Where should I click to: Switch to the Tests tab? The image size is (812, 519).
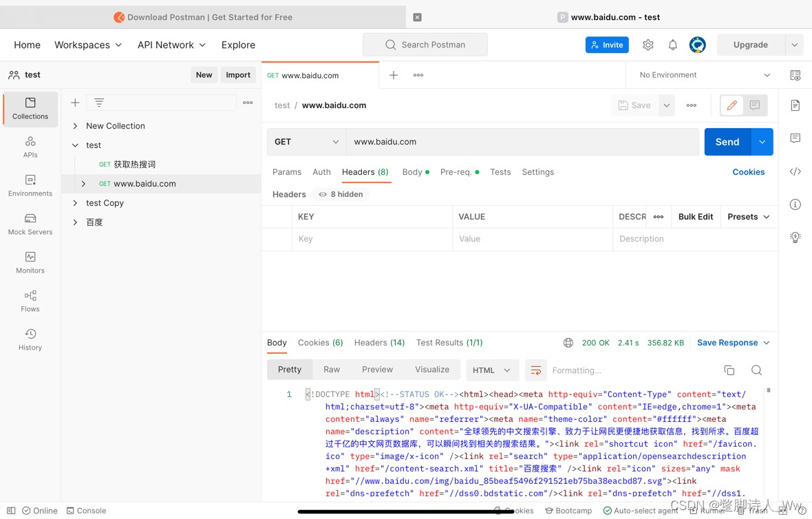(x=500, y=172)
